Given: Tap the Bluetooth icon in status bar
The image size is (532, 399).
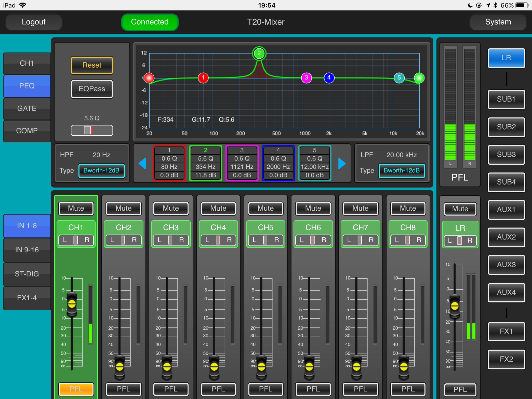Looking at the screenshot, I should click(x=495, y=5).
